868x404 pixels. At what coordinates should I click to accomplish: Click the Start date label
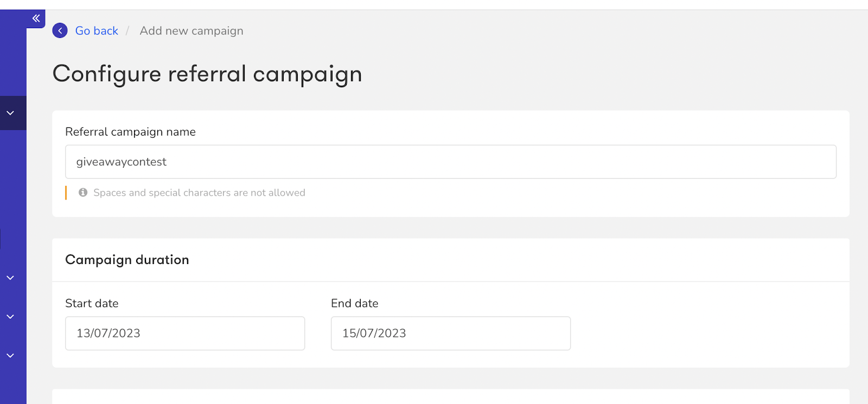coord(92,303)
